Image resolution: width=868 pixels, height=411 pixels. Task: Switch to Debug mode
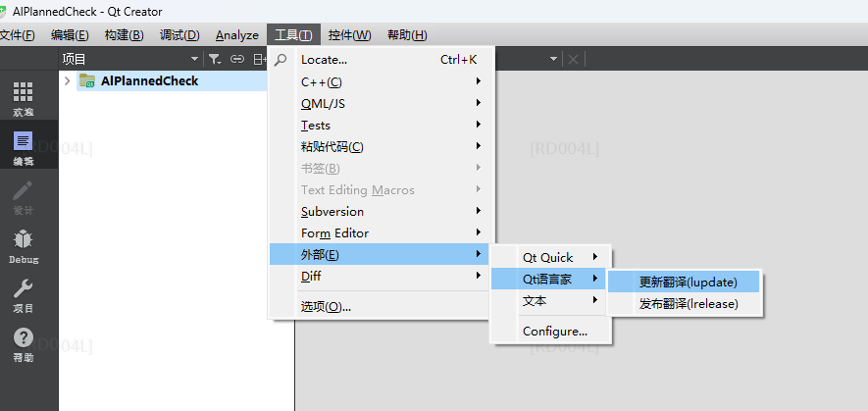pos(24,246)
